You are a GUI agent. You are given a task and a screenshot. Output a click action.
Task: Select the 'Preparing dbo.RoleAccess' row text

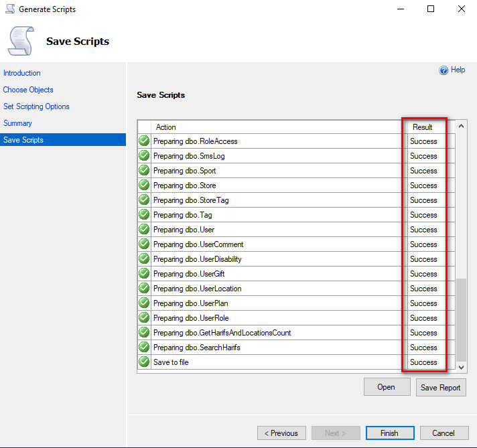196,141
